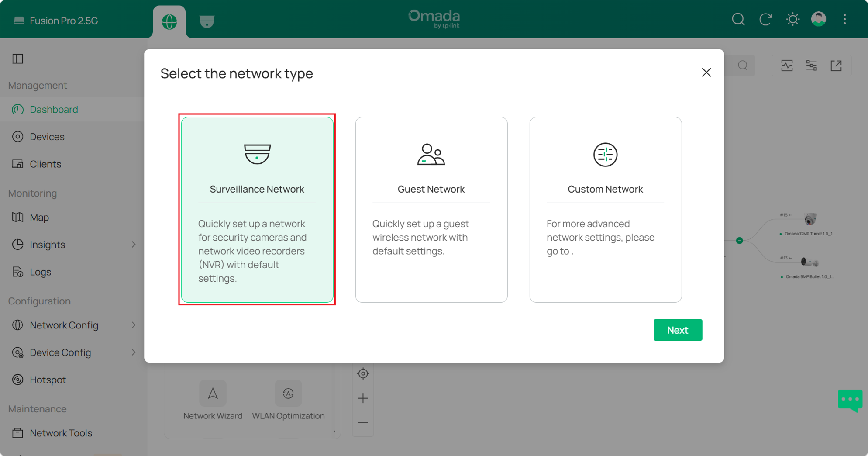The image size is (868, 456).
Task: Click the refresh icon in header
Action: [x=765, y=20]
